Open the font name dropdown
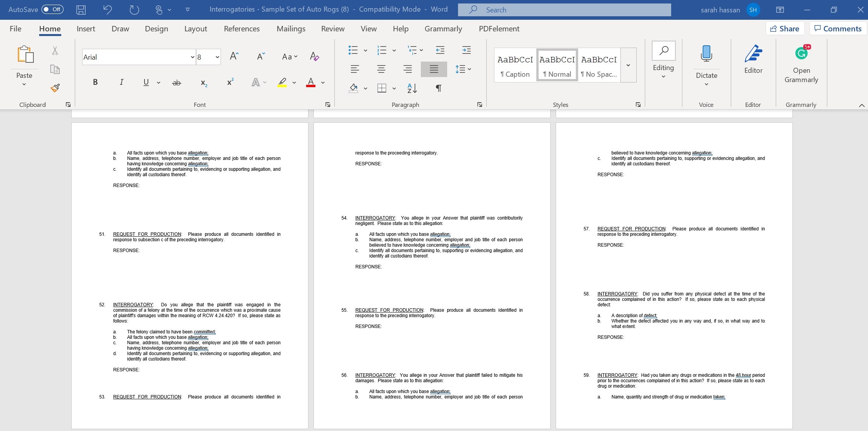Viewport: 868px width, 431px height. tap(192, 57)
